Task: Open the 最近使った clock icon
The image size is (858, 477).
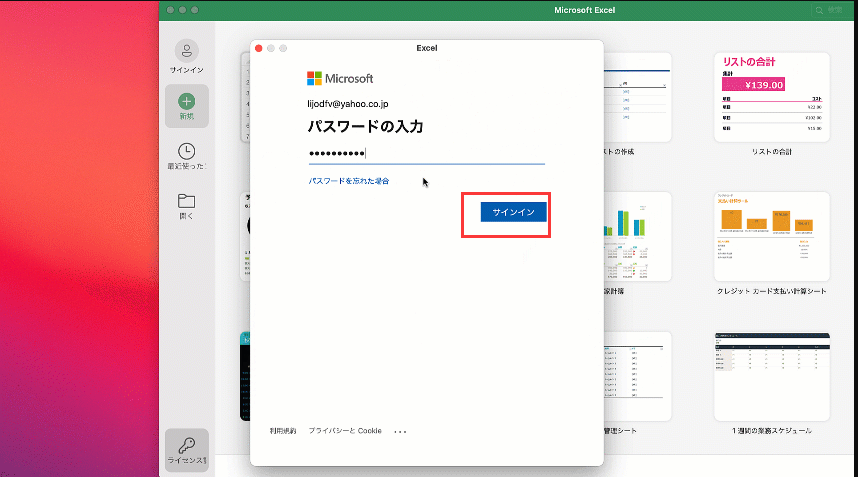Action: (186, 151)
